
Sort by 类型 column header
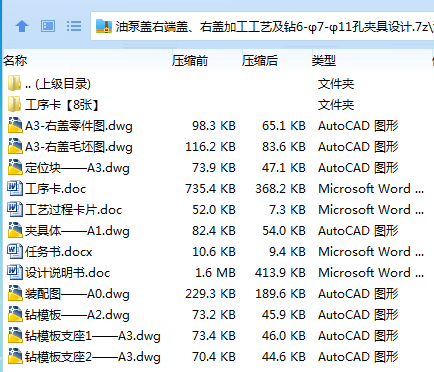coord(324,61)
